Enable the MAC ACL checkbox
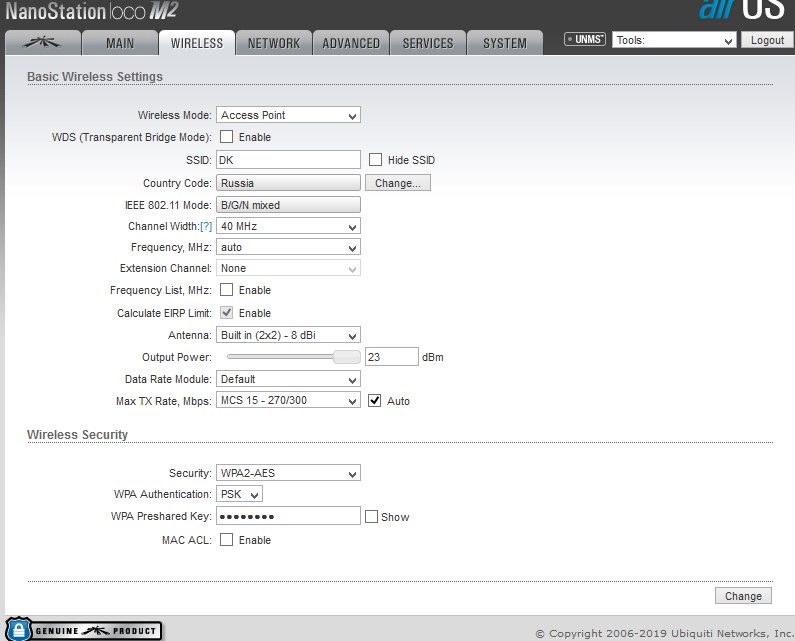Screen dimensions: 795x641 tap(226, 540)
